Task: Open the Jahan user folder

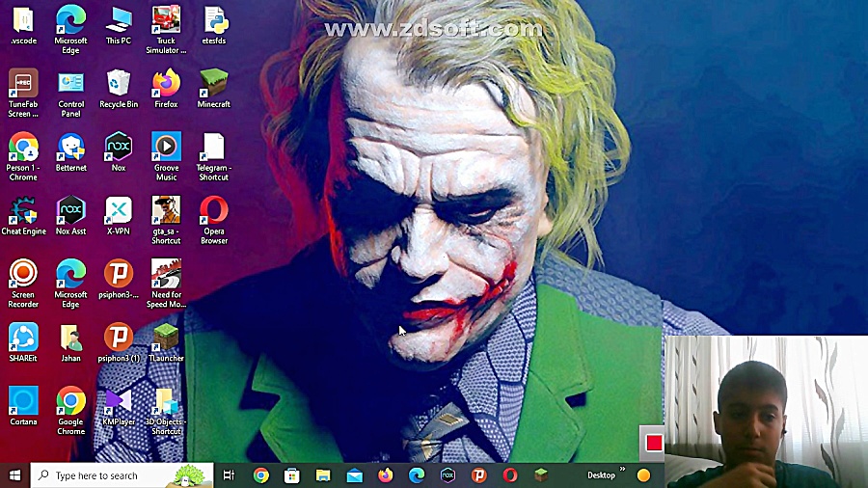Action: [70, 343]
